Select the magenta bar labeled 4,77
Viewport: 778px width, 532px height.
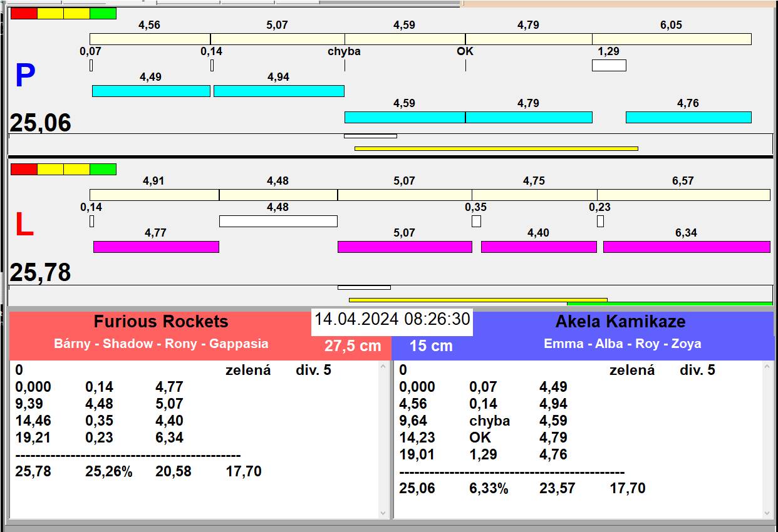[156, 247]
